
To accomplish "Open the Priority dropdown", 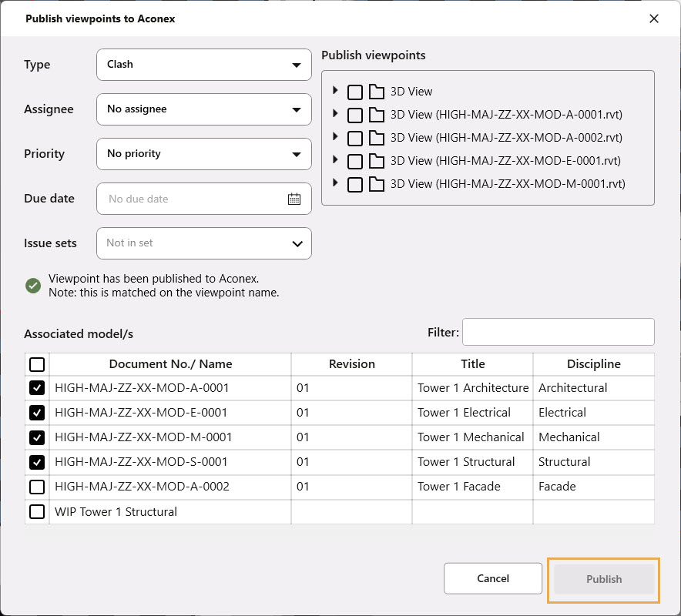I will 204,154.
